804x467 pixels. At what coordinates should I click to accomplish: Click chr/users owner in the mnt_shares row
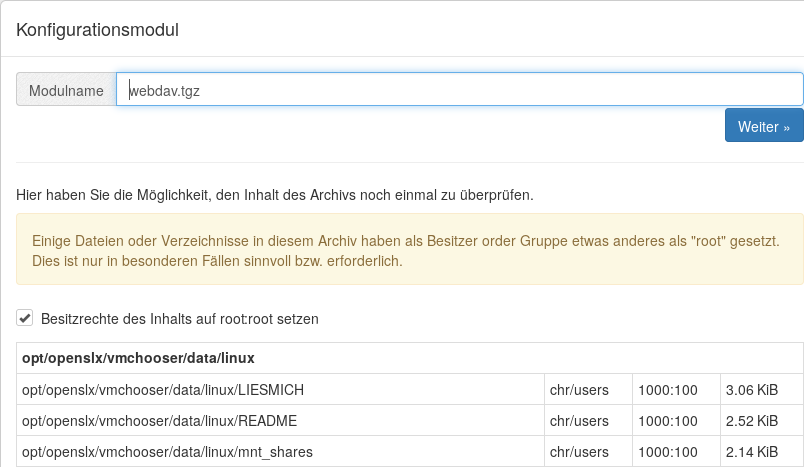579,451
